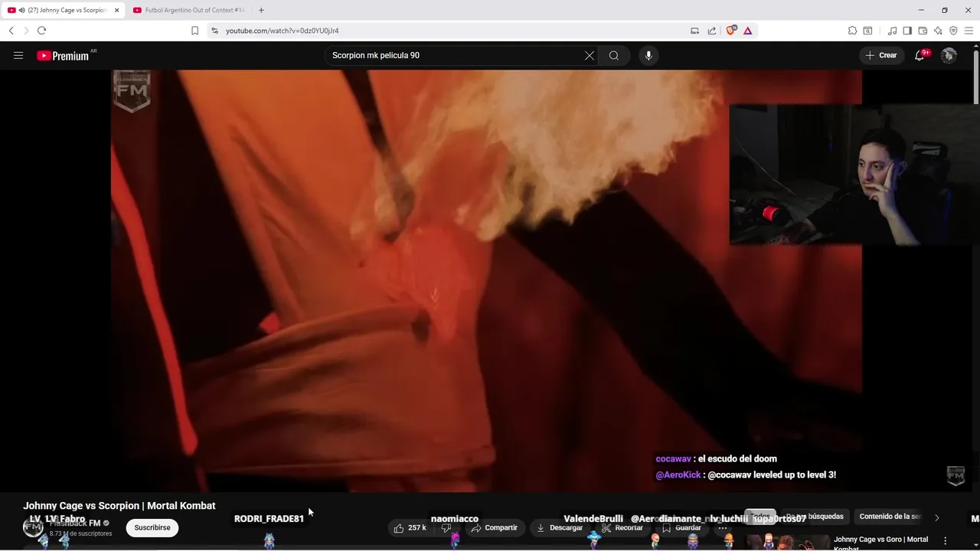The width and height of the screenshot is (980, 551).
Task: Open Brave VPN shield icon
Action: pyautogui.click(x=953, y=31)
